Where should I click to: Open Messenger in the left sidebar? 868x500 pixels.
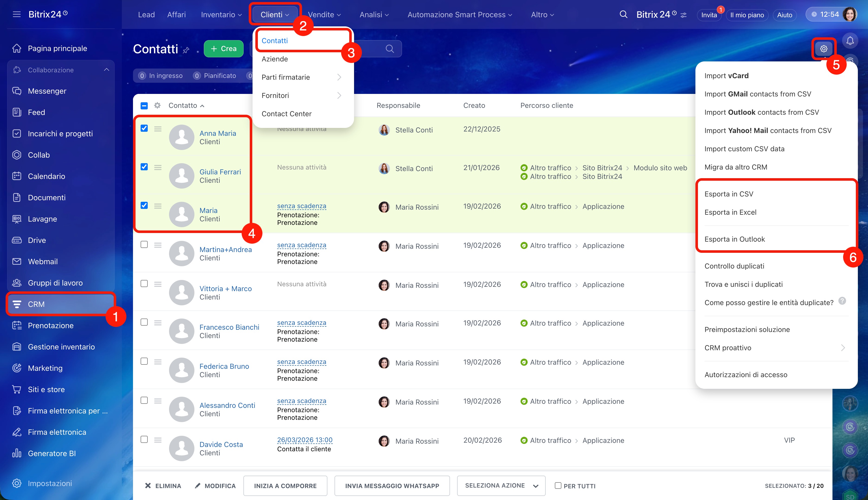coord(47,91)
